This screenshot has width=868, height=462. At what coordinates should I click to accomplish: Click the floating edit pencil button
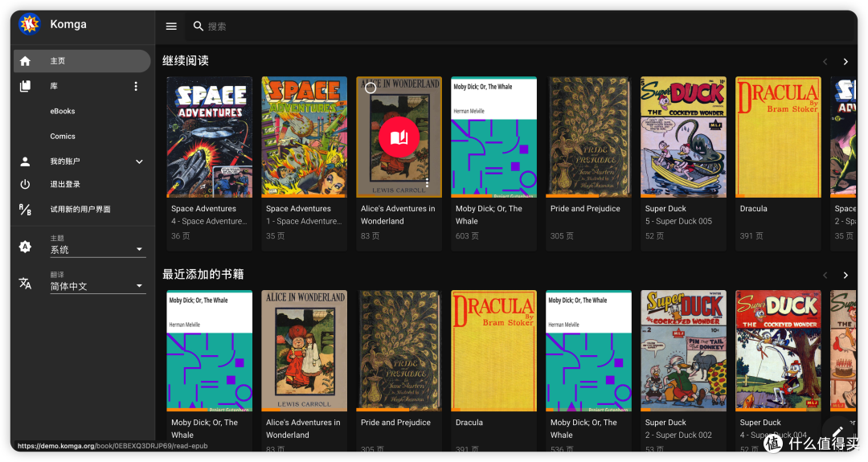pos(837,432)
